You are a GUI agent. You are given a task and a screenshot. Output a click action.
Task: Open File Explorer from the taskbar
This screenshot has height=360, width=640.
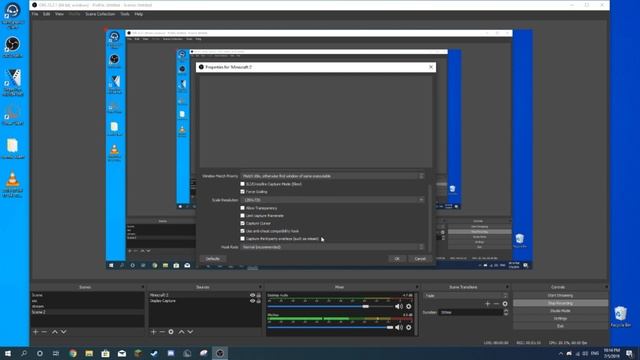[89, 353]
